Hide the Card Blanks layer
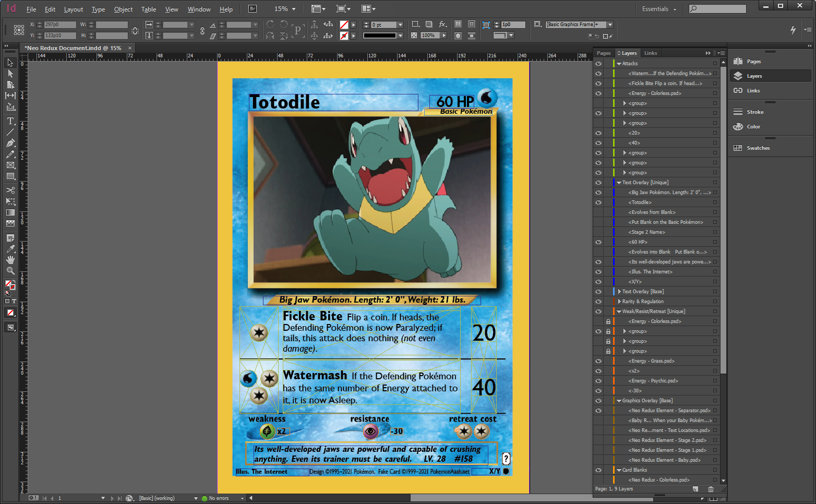The width and height of the screenshot is (816, 504). click(x=598, y=470)
